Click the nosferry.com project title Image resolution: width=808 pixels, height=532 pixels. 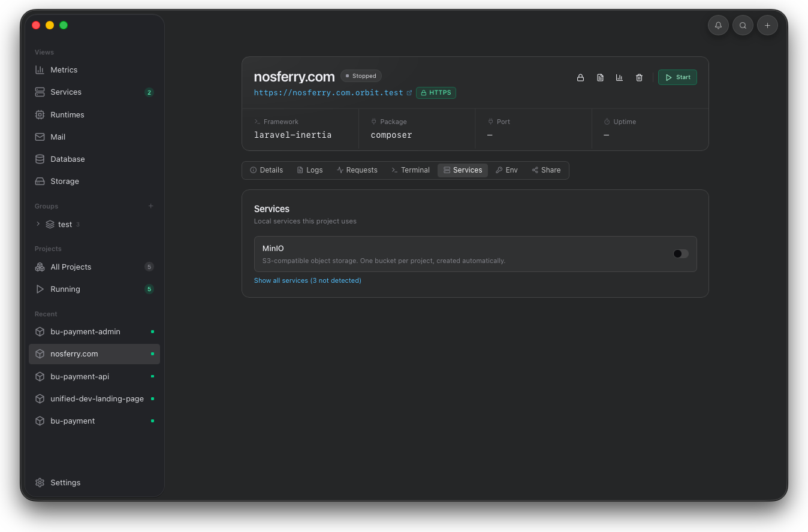[294, 77]
